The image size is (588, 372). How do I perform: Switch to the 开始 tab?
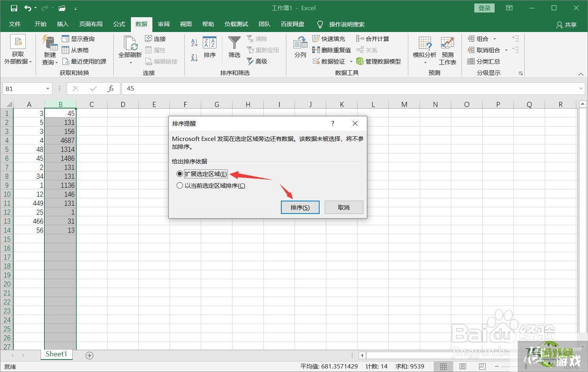[x=40, y=24]
